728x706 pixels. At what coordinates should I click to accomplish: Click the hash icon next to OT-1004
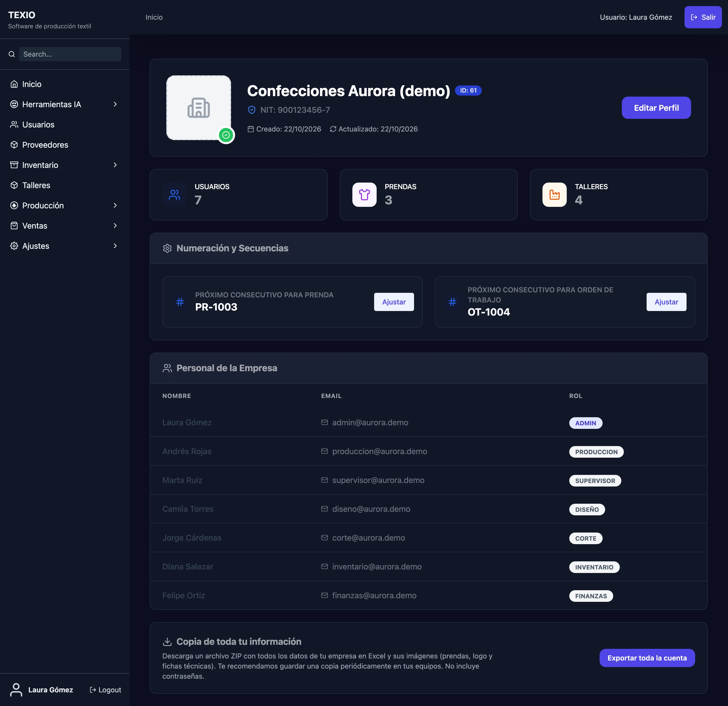click(x=452, y=302)
